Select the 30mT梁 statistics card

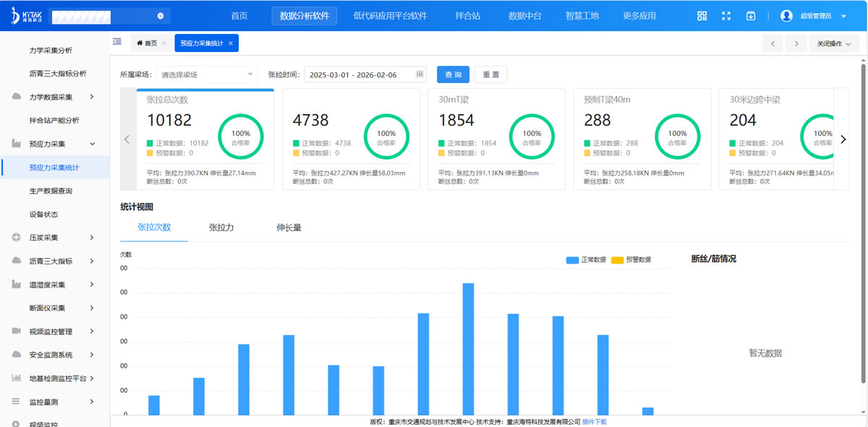pos(496,139)
